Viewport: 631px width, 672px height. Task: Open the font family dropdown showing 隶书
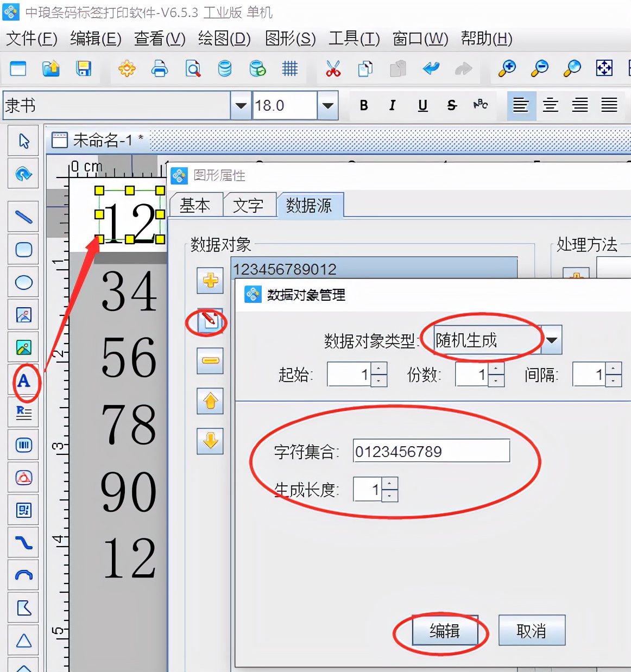click(x=239, y=105)
